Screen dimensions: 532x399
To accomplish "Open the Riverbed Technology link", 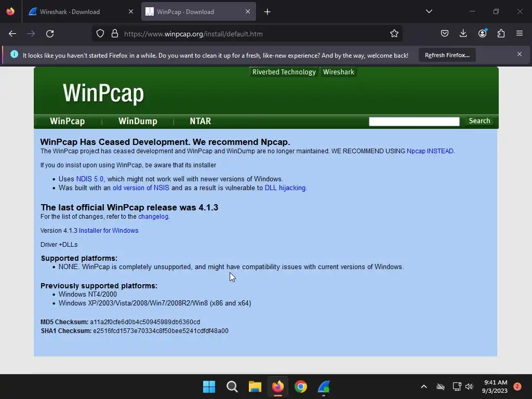I will tap(284, 72).
